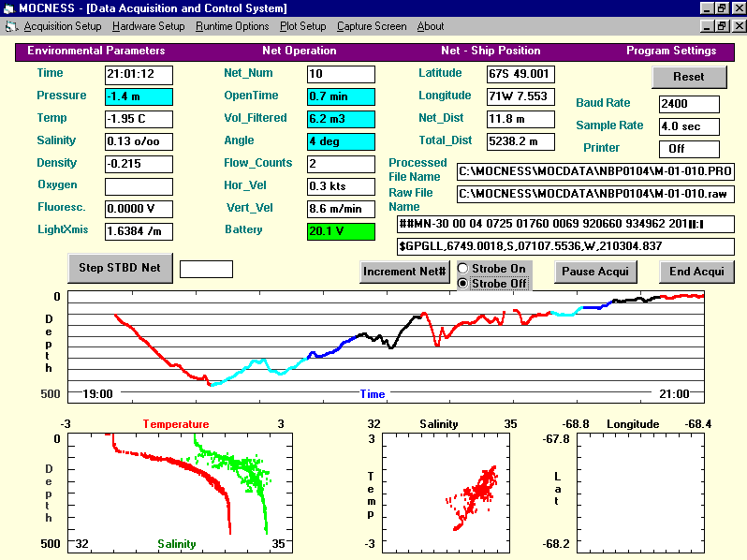The width and height of the screenshot is (747, 560).
Task: Click the Density field showing -0.215
Action: (x=139, y=164)
